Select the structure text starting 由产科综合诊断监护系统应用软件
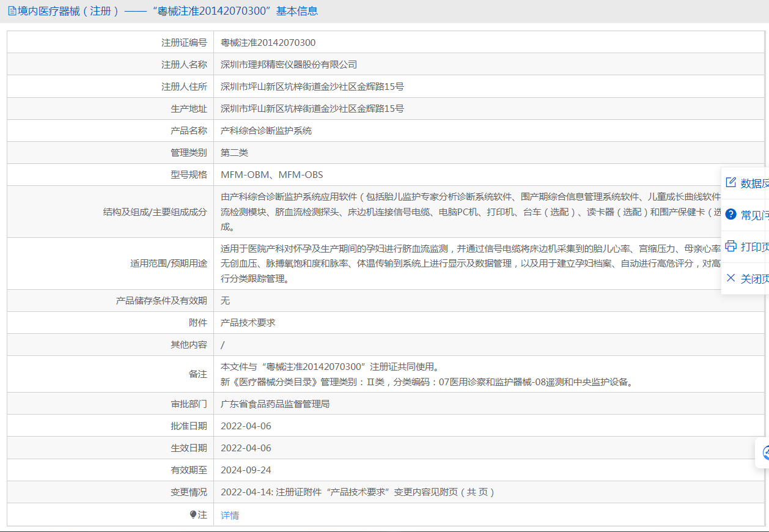The height and width of the screenshot is (532, 769). [x=471, y=212]
